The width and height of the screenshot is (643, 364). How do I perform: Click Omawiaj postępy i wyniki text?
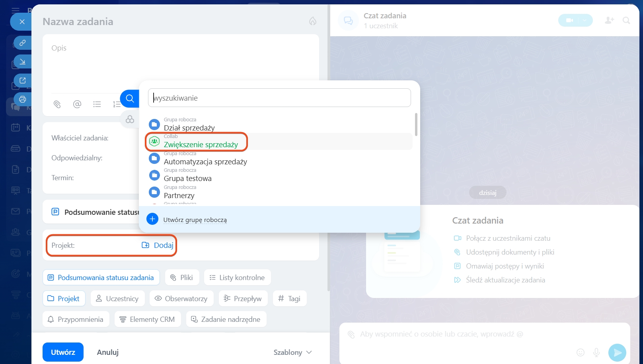tap(505, 266)
